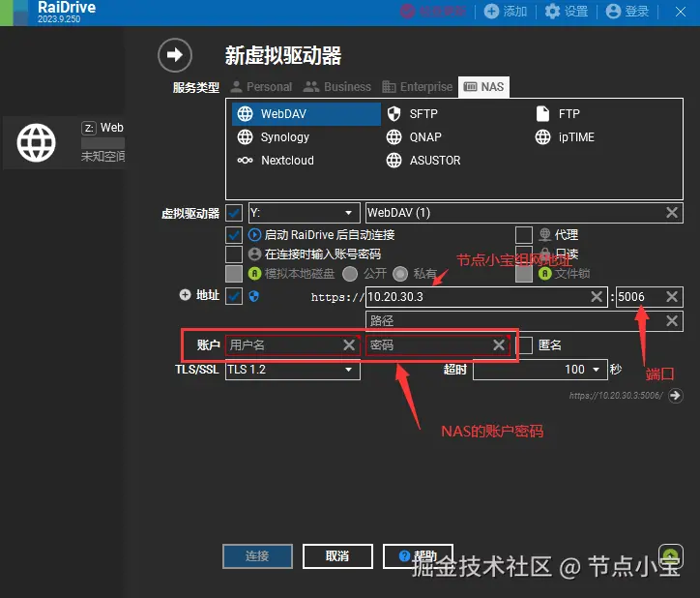
Task: Choose Nextcloud service
Action: (x=276, y=161)
